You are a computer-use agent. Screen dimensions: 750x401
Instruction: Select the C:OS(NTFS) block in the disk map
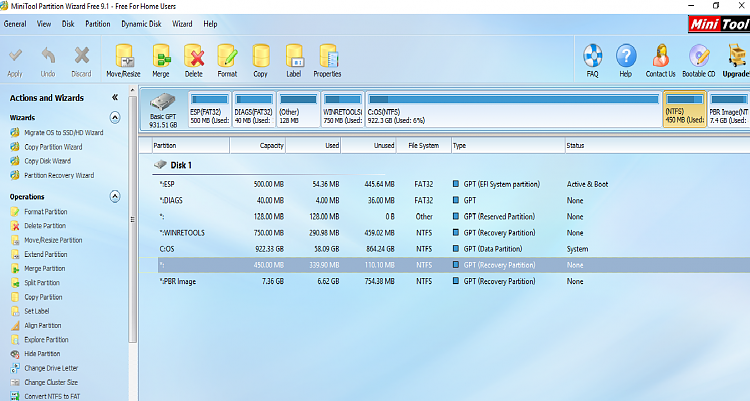(513, 109)
